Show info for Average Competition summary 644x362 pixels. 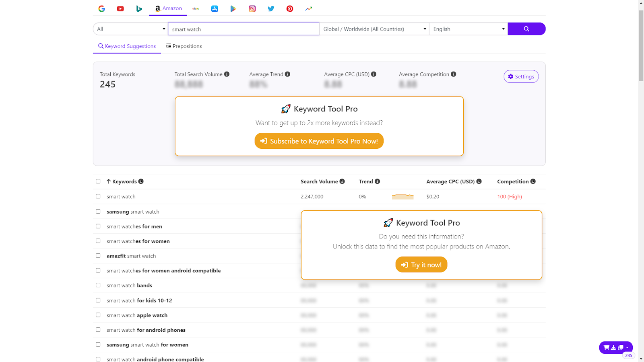click(453, 74)
